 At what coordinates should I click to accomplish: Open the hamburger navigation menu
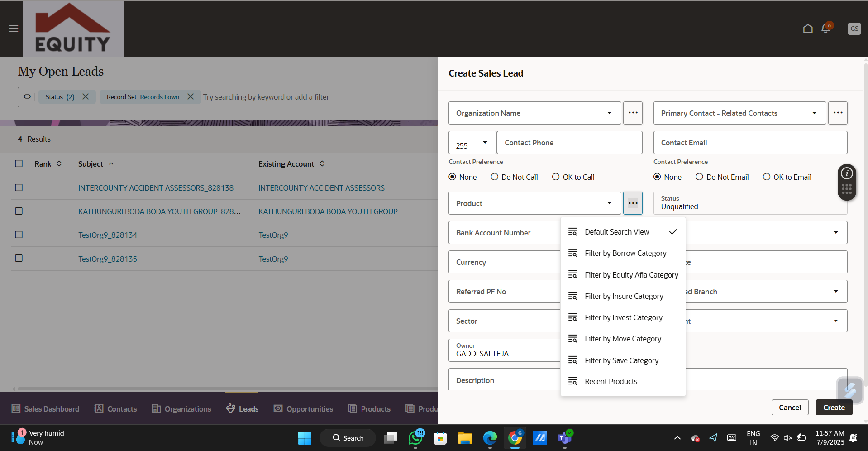[x=13, y=29]
